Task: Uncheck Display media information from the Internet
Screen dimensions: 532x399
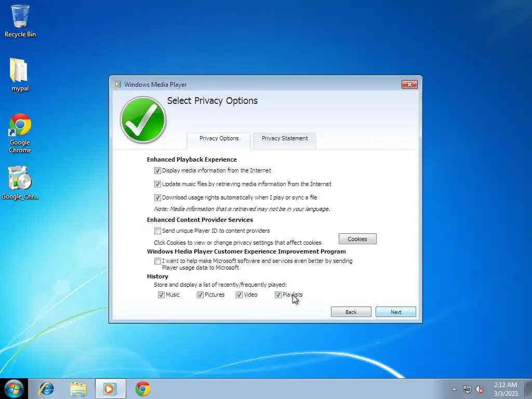Action: click(157, 170)
